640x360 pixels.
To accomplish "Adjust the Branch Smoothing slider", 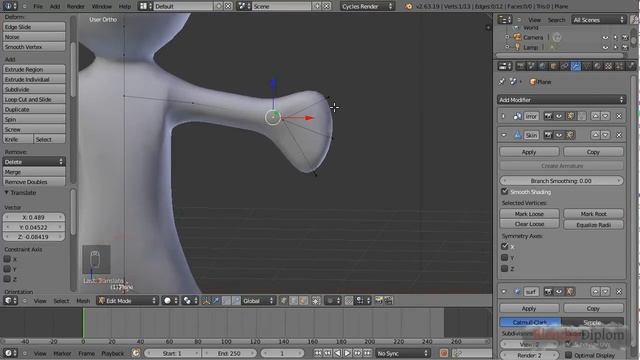I will [x=562, y=181].
